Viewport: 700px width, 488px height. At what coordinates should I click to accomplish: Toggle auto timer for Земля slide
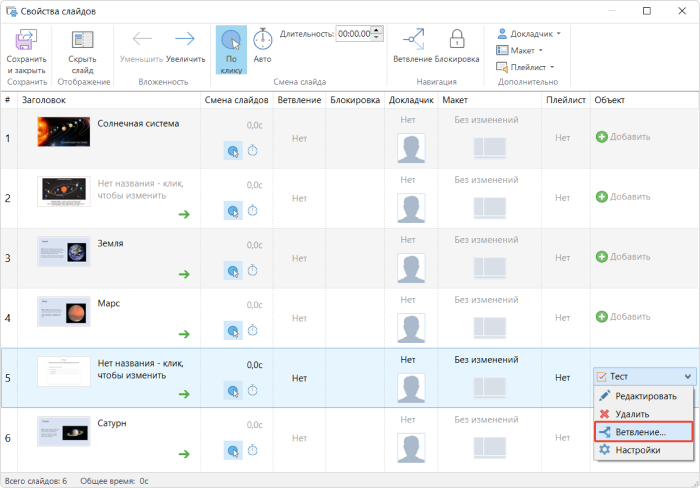tap(253, 270)
